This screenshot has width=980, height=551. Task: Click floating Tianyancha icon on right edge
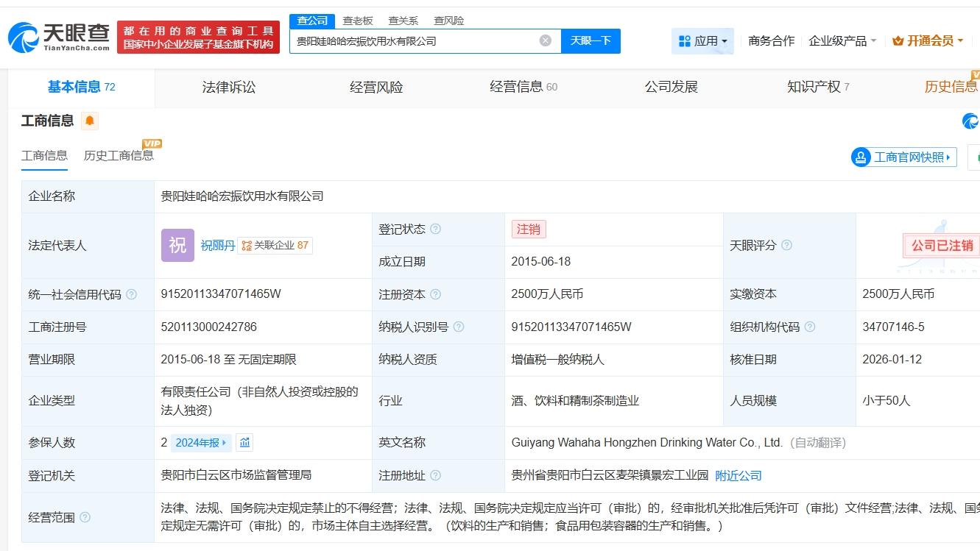(x=972, y=120)
